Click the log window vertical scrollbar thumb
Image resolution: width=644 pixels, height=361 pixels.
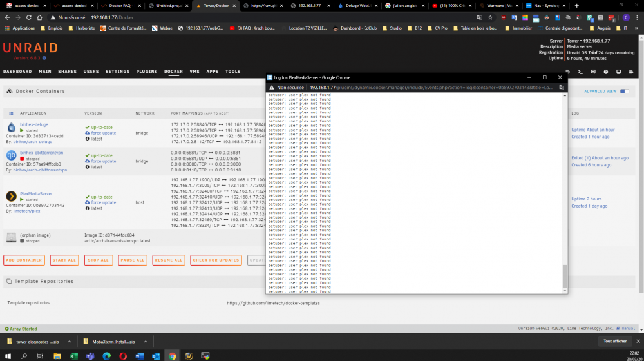(x=565, y=277)
